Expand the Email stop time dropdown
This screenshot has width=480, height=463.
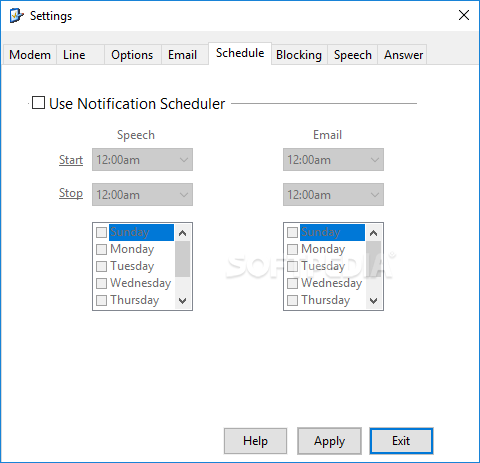[333, 194]
